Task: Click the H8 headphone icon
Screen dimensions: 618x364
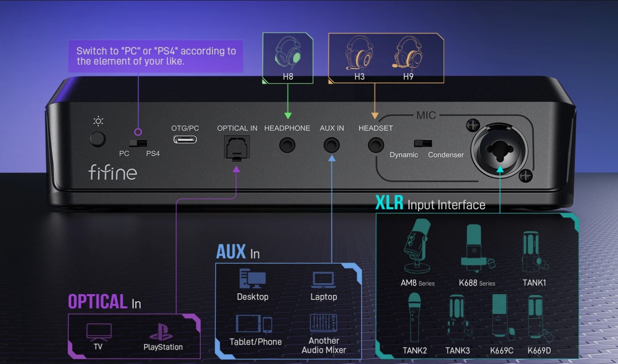Action: [x=288, y=53]
